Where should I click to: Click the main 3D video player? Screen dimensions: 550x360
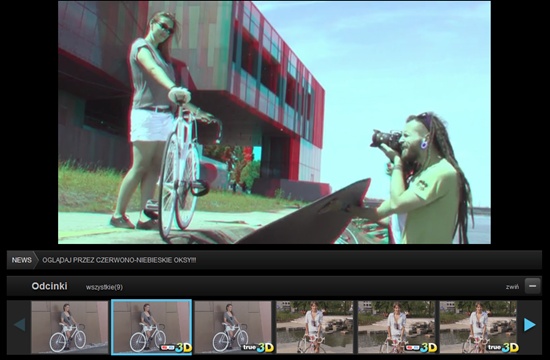pos(274,122)
